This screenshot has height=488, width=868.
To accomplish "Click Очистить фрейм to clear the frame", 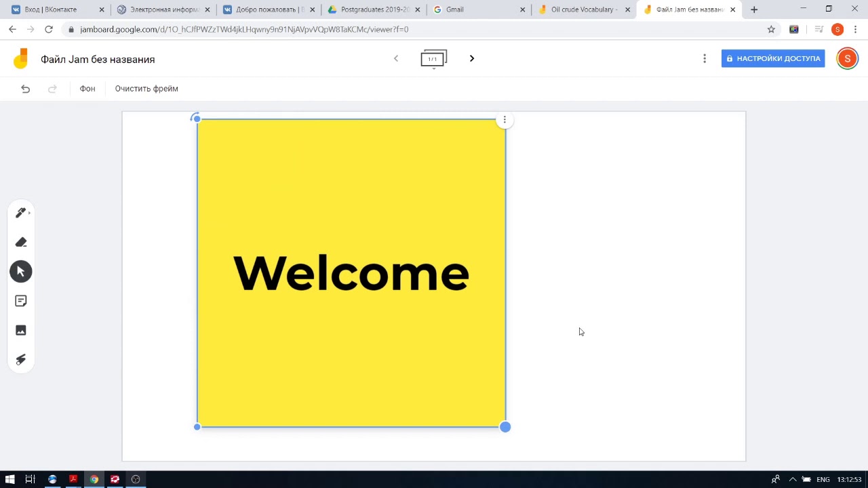I will tap(146, 89).
